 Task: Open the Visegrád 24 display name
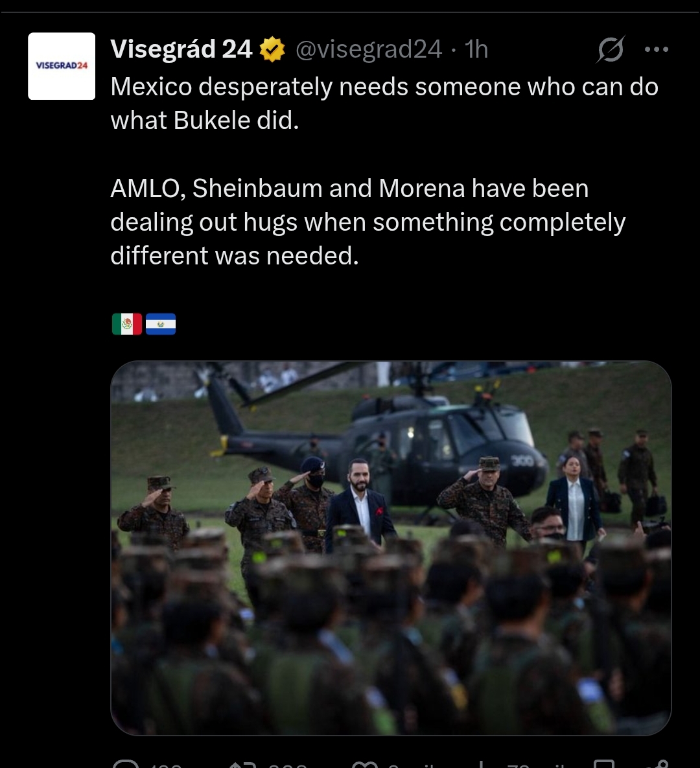(181, 49)
